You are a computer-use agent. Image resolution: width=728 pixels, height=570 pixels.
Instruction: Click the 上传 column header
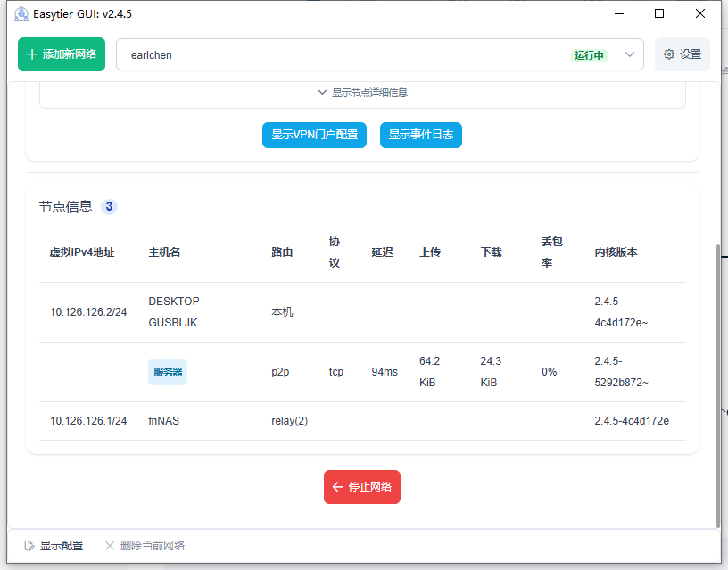click(430, 252)
